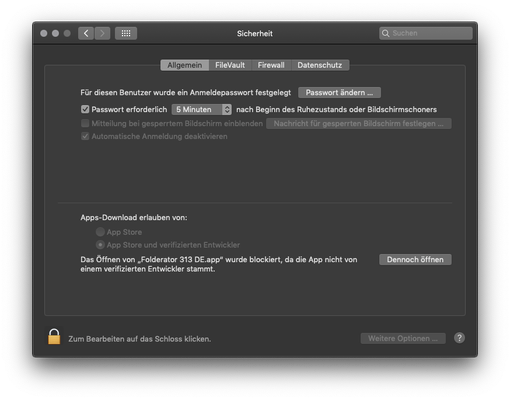Viewport: 510px width, 400px height.
Task: Click the red close window button
Action: click(43, 33)
